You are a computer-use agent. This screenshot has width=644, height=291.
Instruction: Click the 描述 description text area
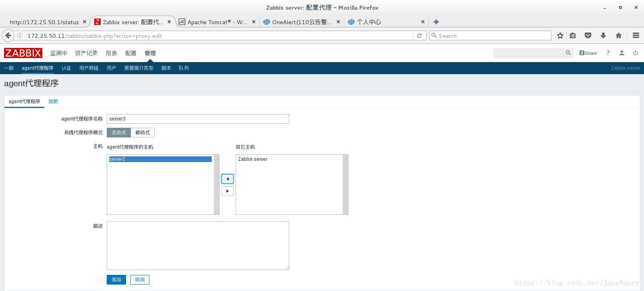198,245
